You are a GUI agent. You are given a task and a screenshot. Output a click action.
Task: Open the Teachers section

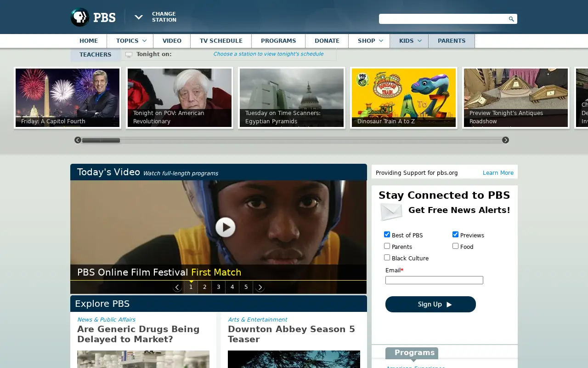click(96, 55)
